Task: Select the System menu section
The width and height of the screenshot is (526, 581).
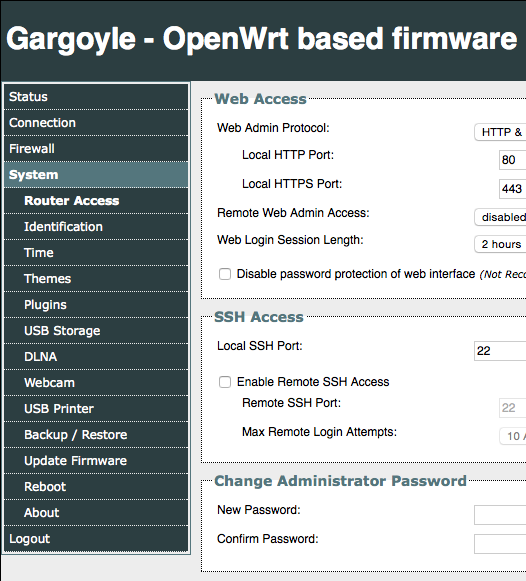Action: point(96,175)
